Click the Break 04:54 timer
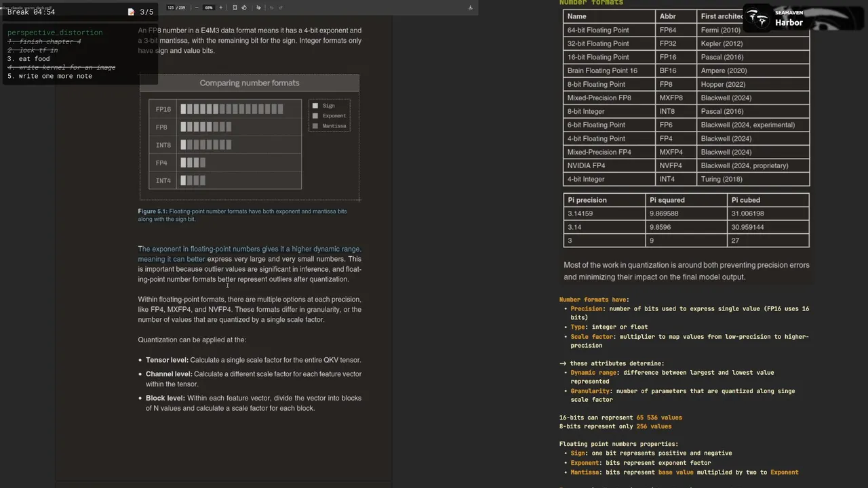The width and height of the screenshot is (868, 488). [31, 12]
